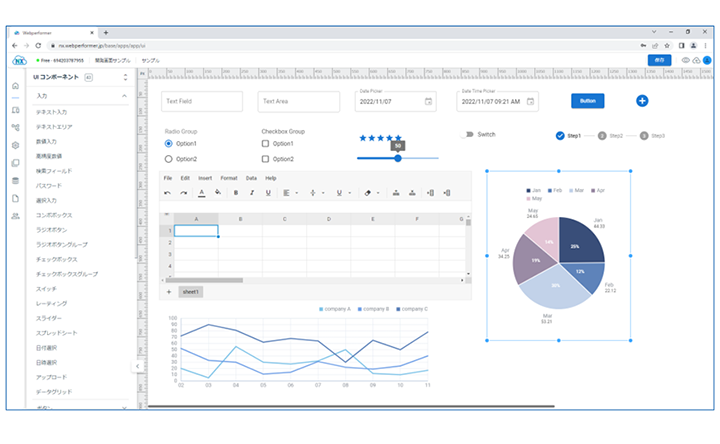
Task: Open the settings gear in left sidebar
Action: pyautogui.click(x=15, y=145)
